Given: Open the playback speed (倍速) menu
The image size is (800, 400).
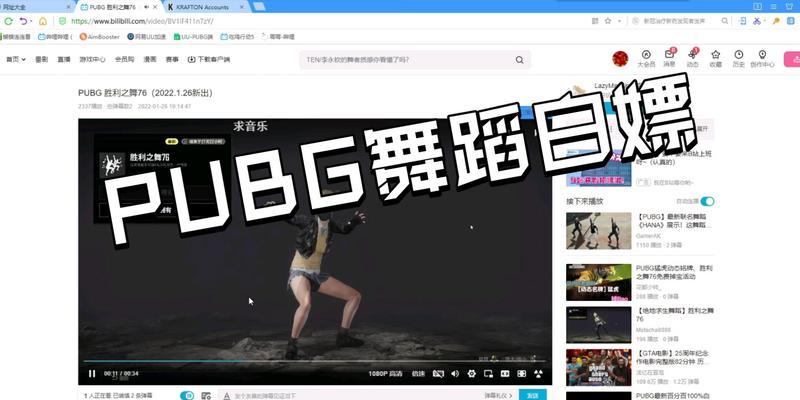Looking at the screenshot, I should (418, 374).
